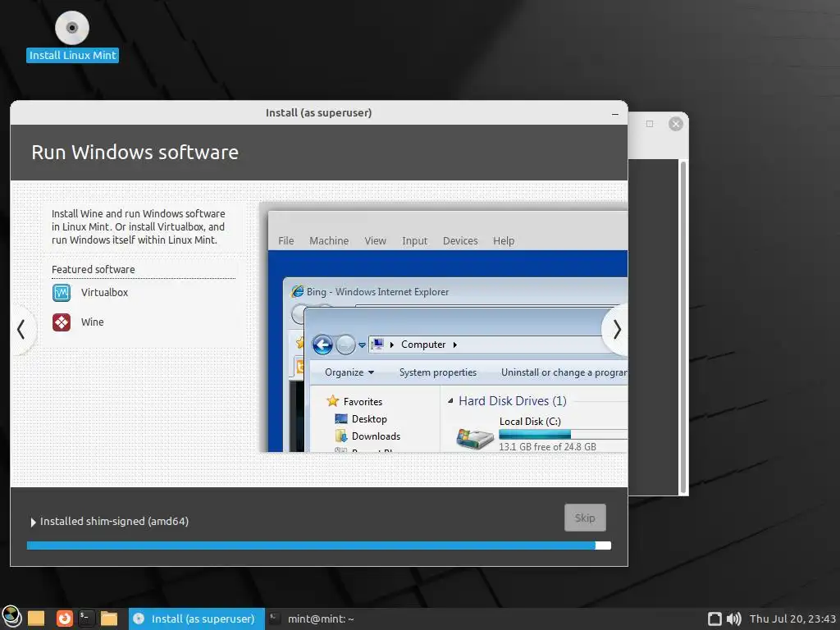Click the Skip button

tap(585, 518)
